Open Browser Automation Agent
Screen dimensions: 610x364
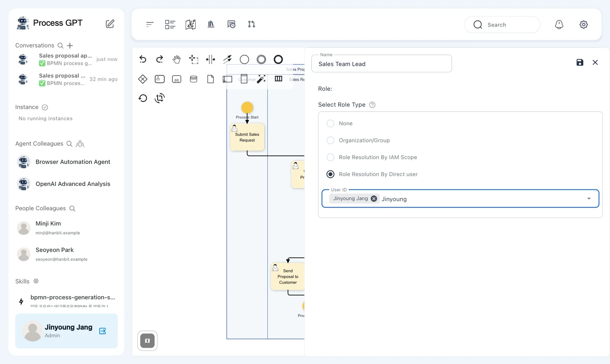pyautogui.click(x=66, y=162)
